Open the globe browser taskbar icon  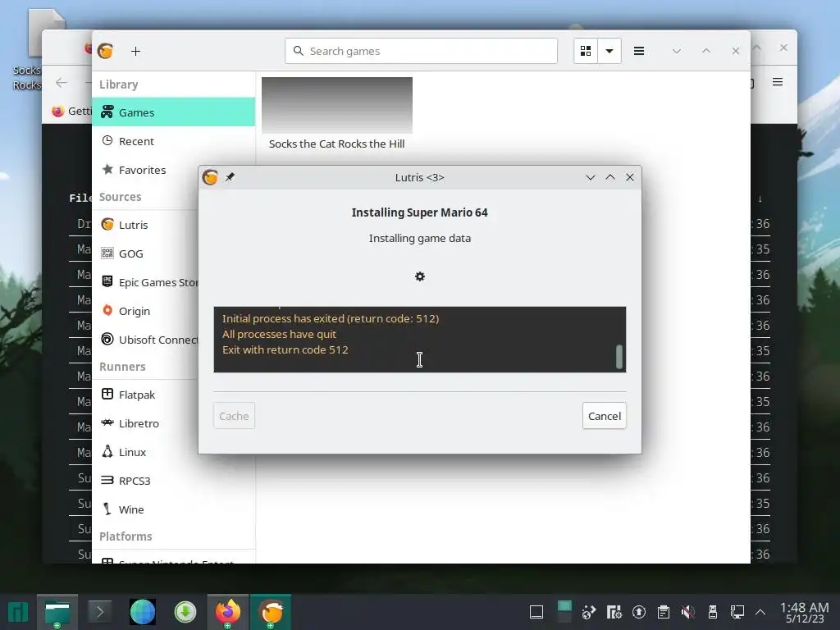point(143,612)
